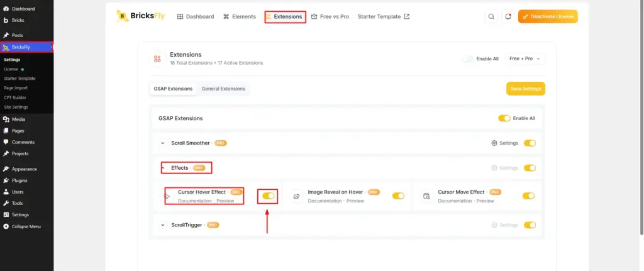Click the Scroll Smoother Settings gear icon
Viewport: 644px width, 271px height.
pos(494,143)
